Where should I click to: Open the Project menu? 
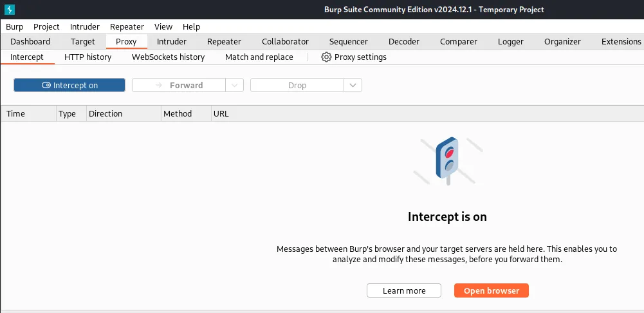tap(46, 27)
